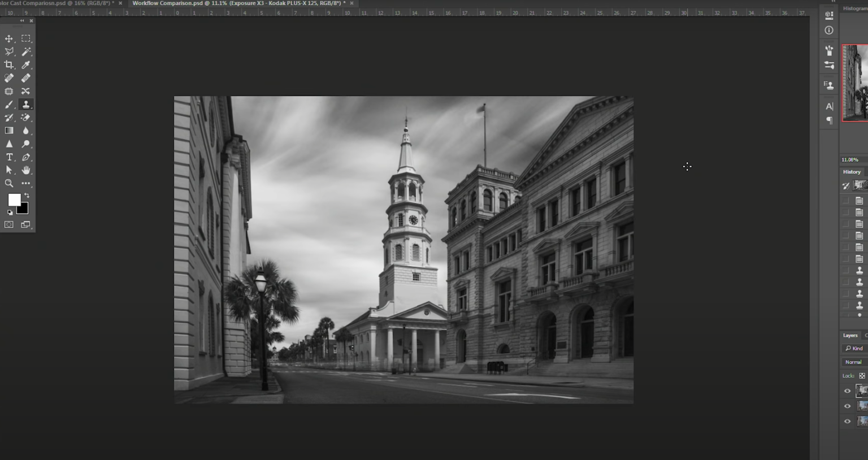Viewport: 868px width, 460px height.
Task: Enable Quick Mask mode
Action: click(x=8, y=224)
